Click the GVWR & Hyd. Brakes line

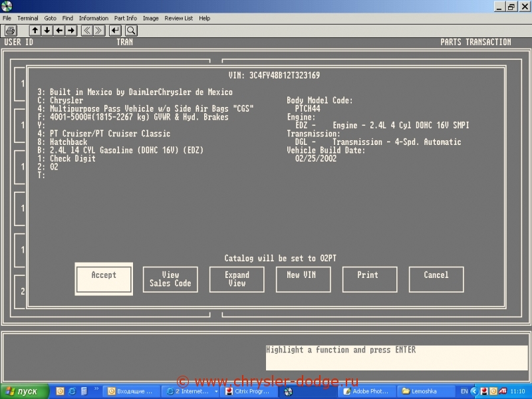[x=139, y=117]
